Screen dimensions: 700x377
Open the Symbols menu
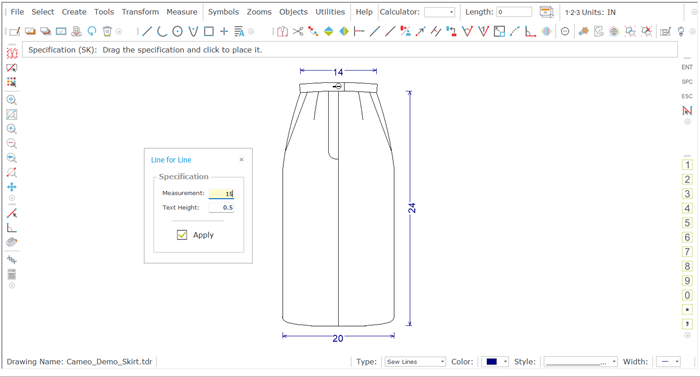click(x=223, y=12)
